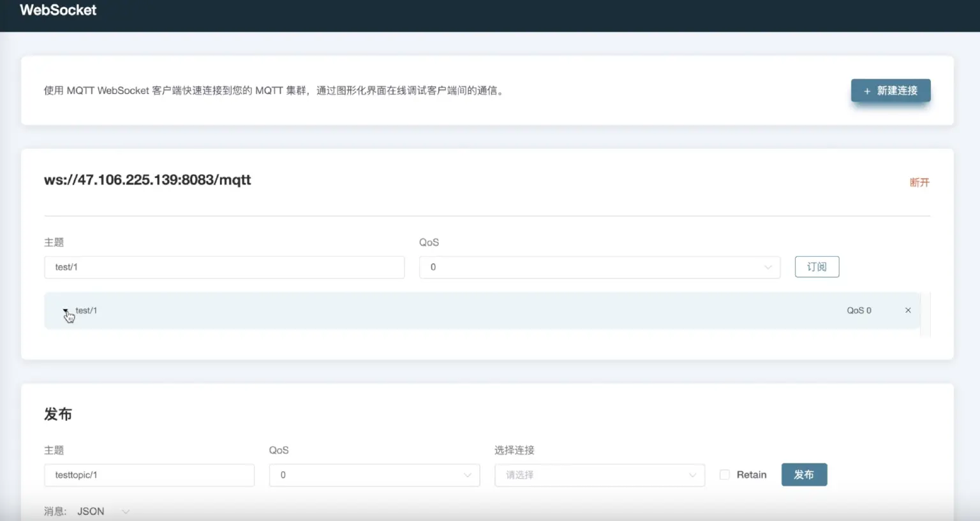Viewport: 980px width, 521px height.
Task: Select the test/1 subscription row
Action: point(447,311)
